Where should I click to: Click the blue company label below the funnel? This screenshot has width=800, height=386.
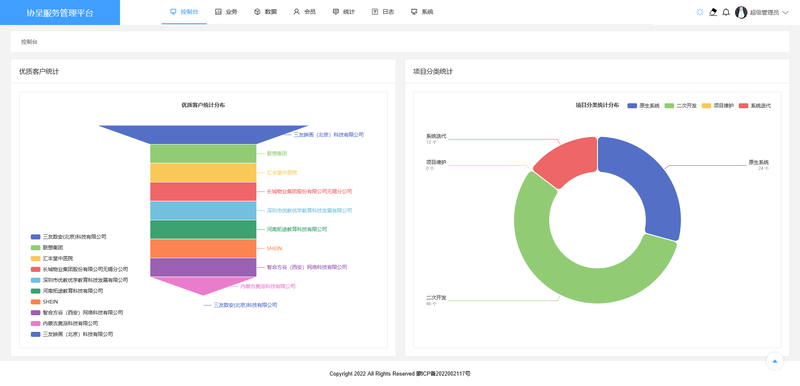point(245,305)
